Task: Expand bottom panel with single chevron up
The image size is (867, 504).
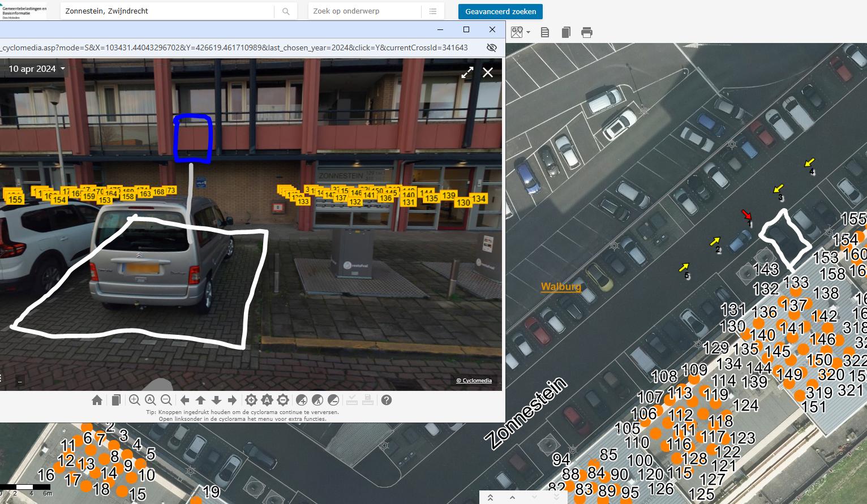Action: (x=512, y=498)
